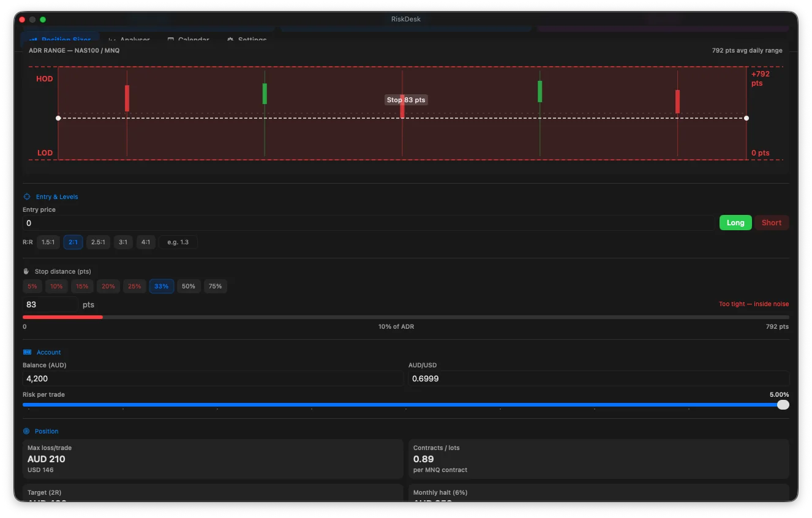Screen dimensions: 812x518
Task: Choose the 2.5:1 risk-reward ratio
Action: pyautogui.click(x=98, y=242)
